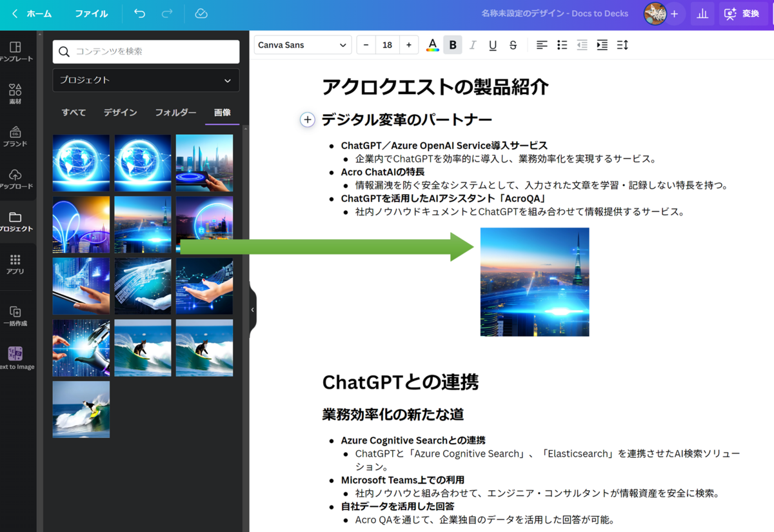Image resolution: width=774 pixels, height=532 pixels.
Task: Select the tablet with hand thumbnail
Action: click(x=81, y=286)
